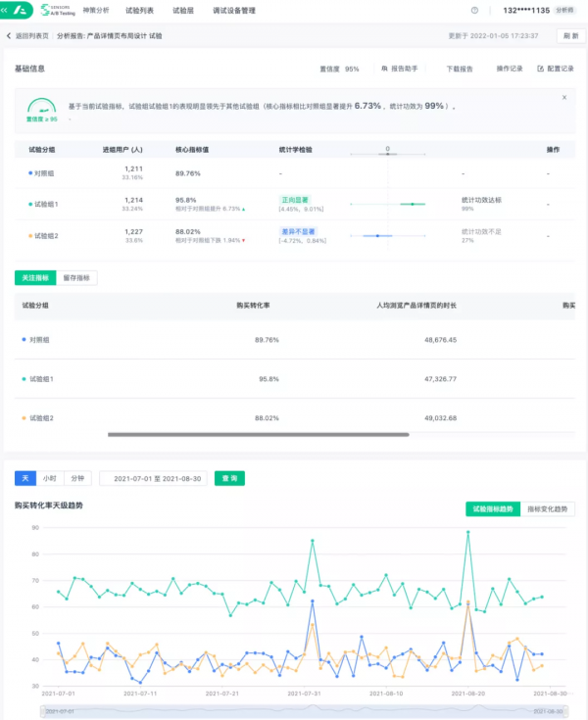
Task: Switch granularity to 天 (day)
Action: 25,478
